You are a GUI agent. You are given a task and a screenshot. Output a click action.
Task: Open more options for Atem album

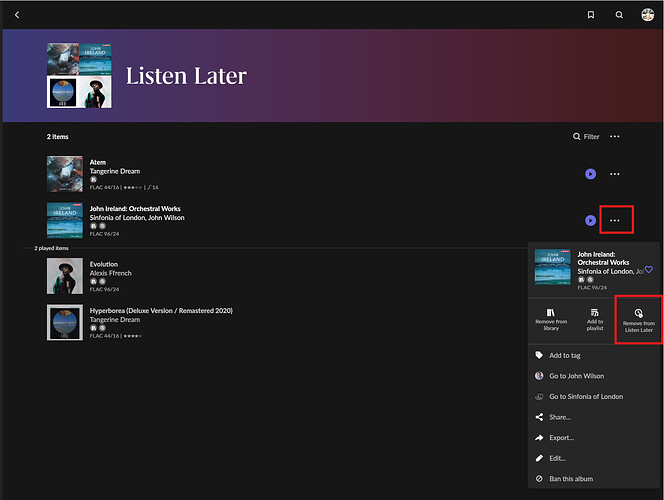tap(615, 173)
